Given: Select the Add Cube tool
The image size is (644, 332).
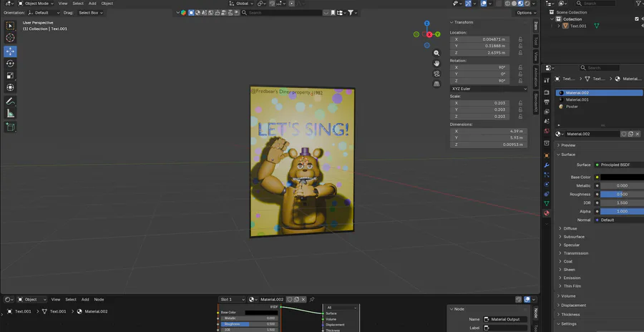Looking at the screenshot, I should coord(10,127).
